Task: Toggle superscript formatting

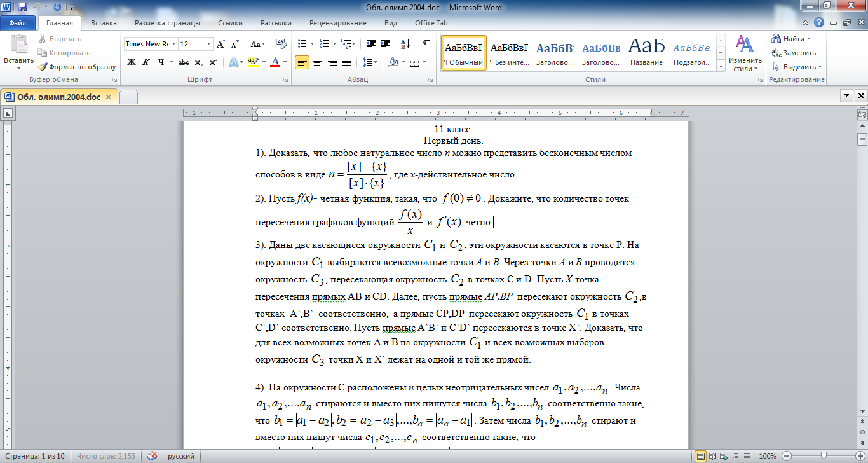Action: coord(213,62)
